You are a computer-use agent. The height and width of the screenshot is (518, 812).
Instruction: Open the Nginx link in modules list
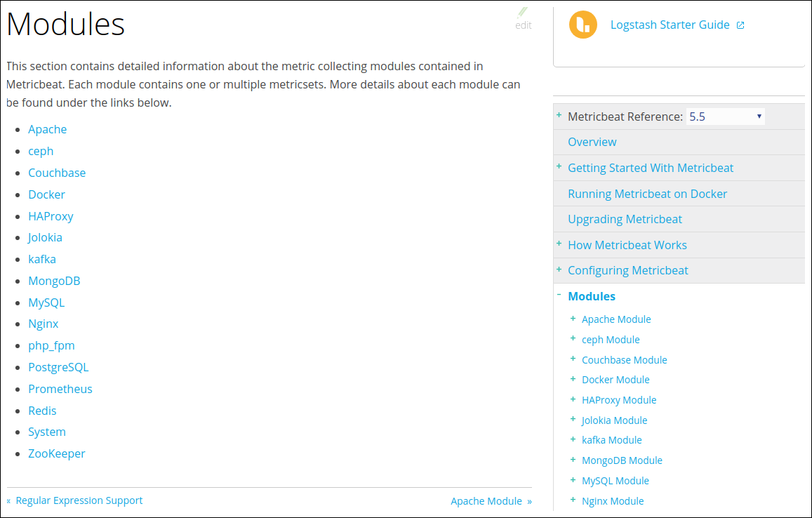click(43, 324)
